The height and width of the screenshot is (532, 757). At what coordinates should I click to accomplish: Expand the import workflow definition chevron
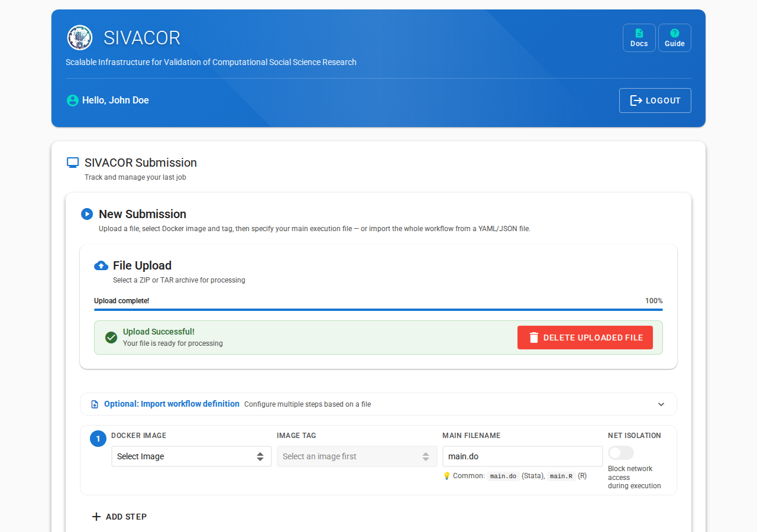pyautogui.click(x=661, y=404)
